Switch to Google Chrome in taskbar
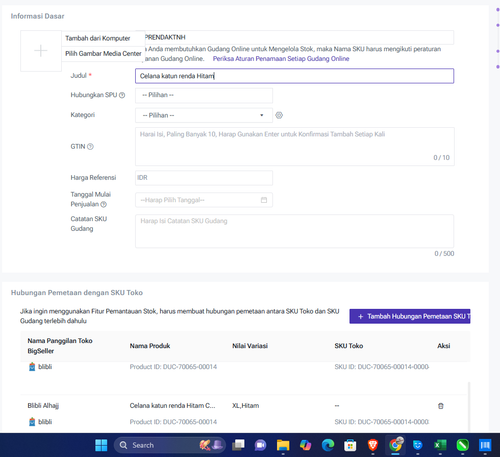 [x=395, y=445]
